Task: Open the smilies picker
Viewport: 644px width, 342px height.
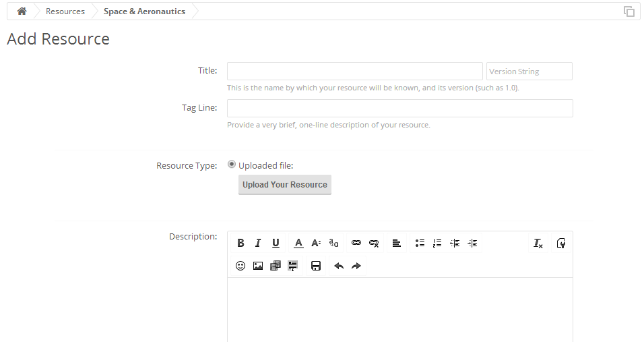Action: pos(240,266)
